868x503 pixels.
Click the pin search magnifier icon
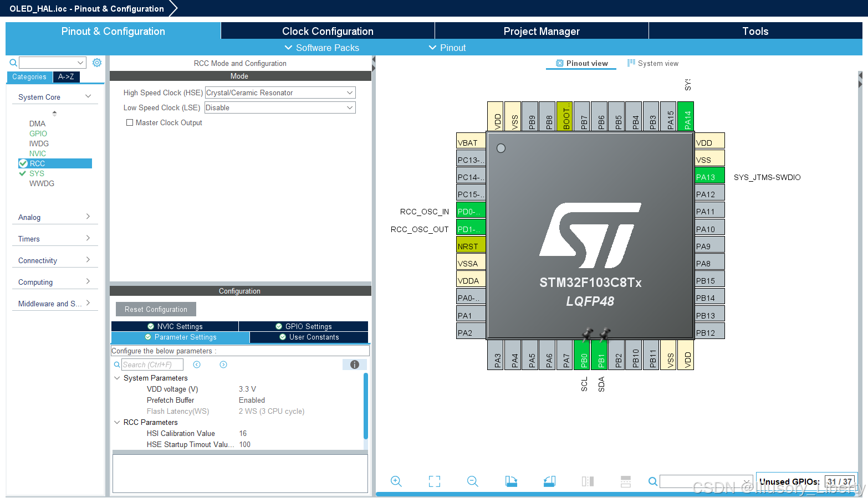point(653,481)
